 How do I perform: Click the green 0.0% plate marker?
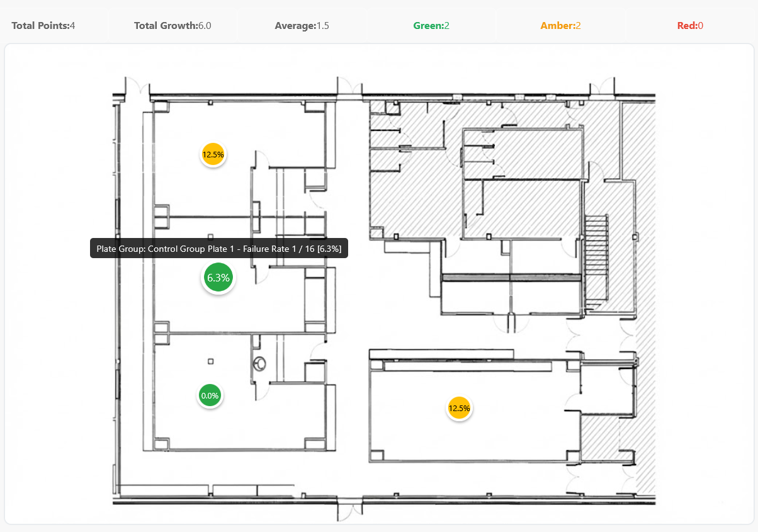pyautogui.click(x=209, y=396)
